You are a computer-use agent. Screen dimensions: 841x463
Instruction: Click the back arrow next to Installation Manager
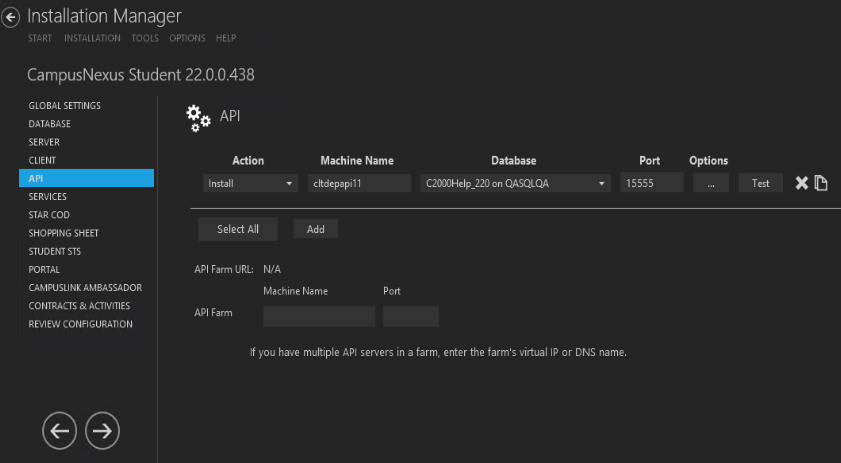pos(10,17)
